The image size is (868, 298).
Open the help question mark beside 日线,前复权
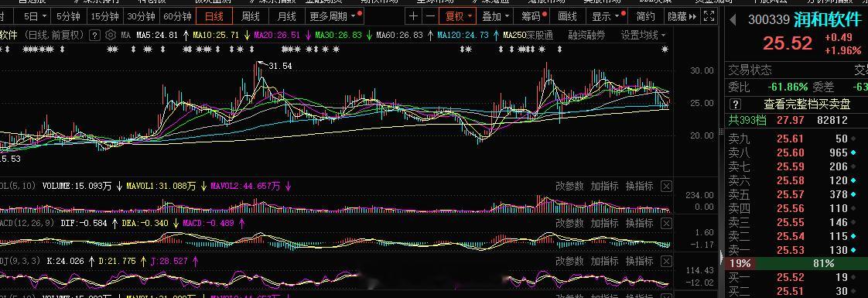click(95, 36)
